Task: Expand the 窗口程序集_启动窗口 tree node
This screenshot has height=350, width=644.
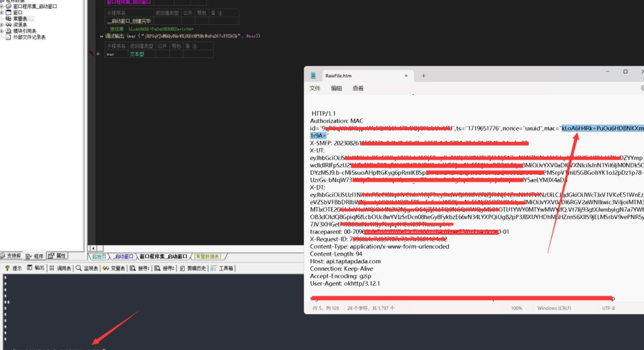Action: pyautogui.click(x=2, y=7)
